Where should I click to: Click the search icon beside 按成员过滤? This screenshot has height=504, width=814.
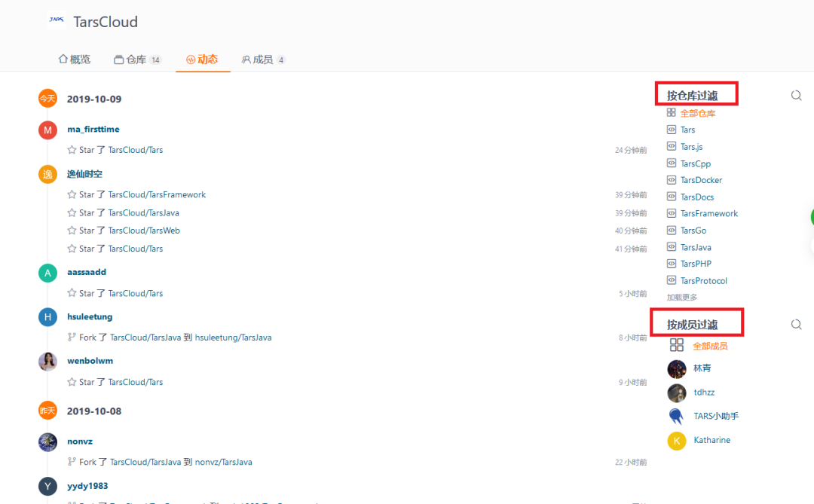pos(796,325)
